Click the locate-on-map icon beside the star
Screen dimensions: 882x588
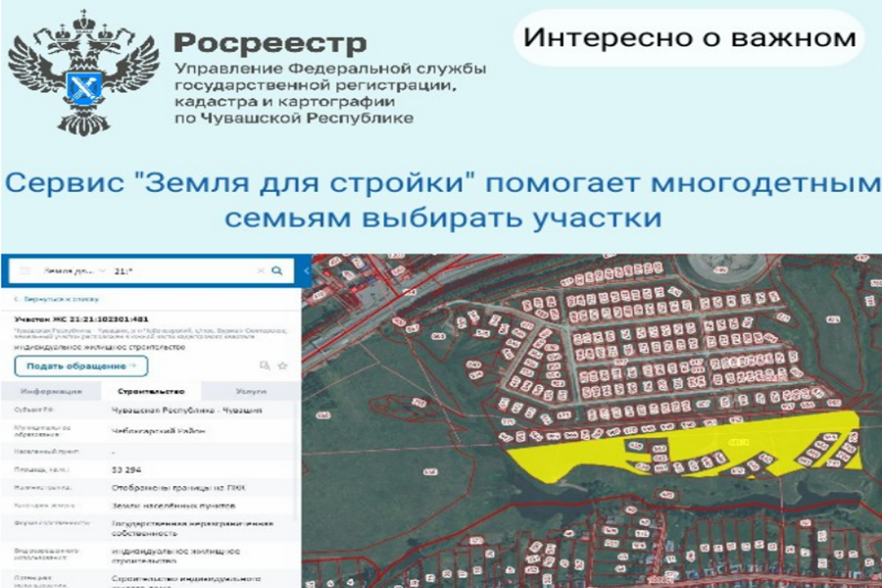pyautogui.click(x=265, y=366)
